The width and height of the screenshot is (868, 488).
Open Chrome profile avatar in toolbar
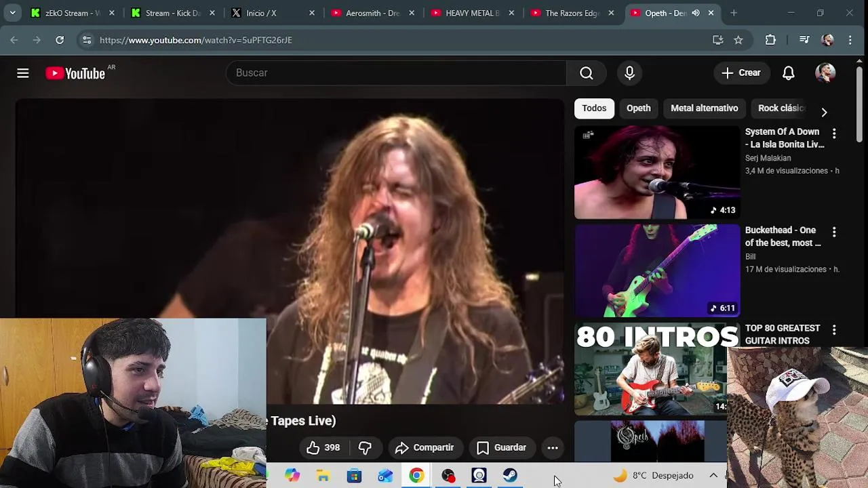pyautogui.click(x=827, y=40)
